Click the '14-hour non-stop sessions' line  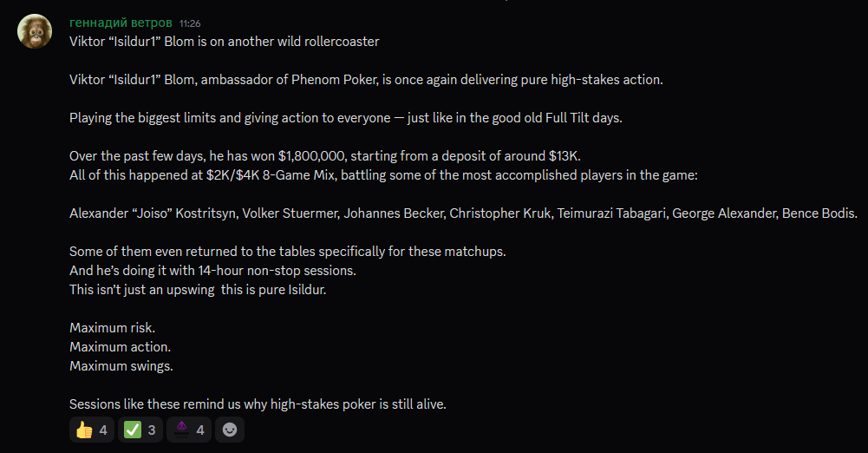212,271
